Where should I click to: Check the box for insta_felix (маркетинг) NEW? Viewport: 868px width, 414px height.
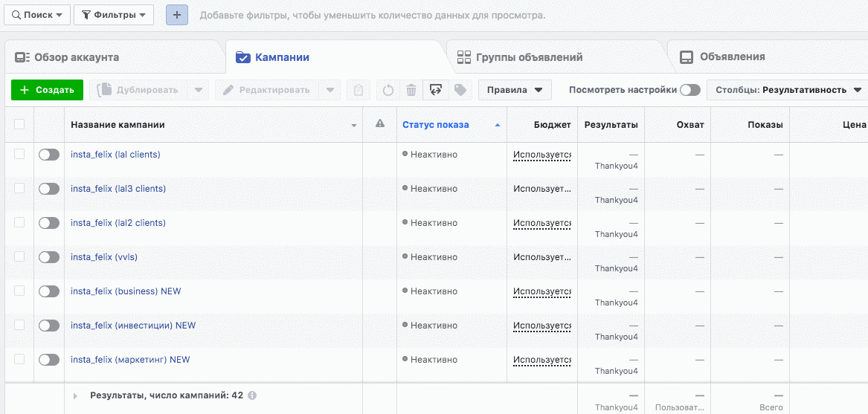coord(19,359)
